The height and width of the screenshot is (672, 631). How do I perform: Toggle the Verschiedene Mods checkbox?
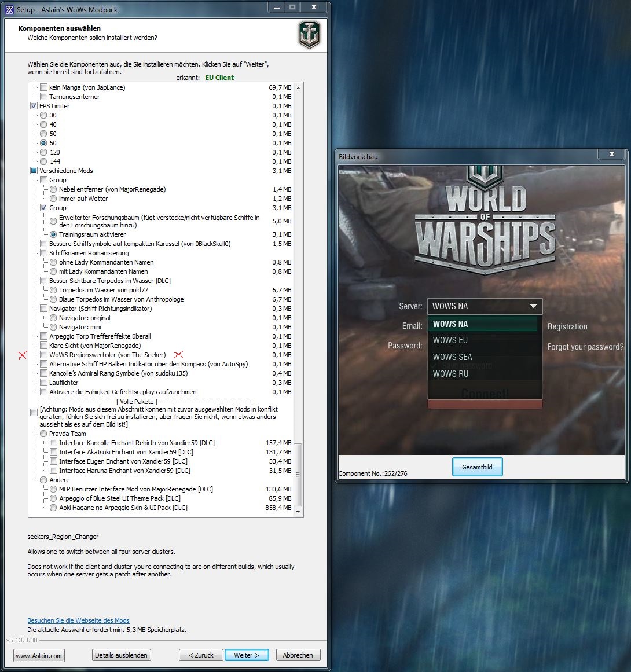pyautogui.click(x=34, y=171)
